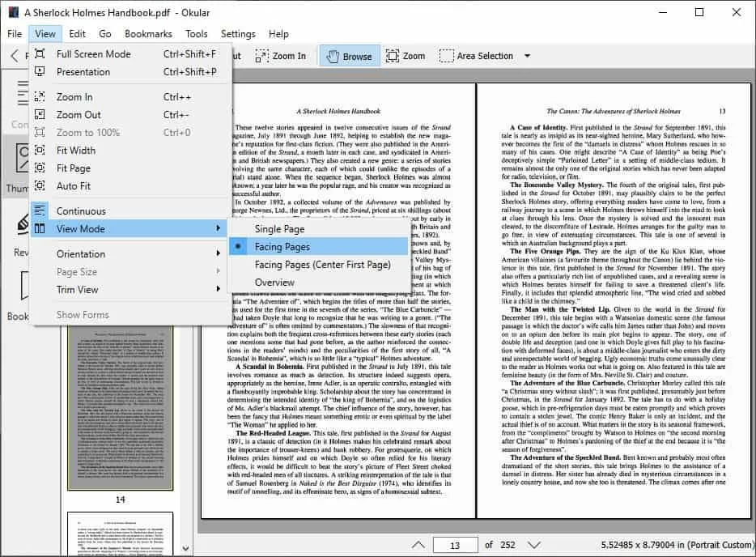Click the right page numbered 13
This screenshot has height=557, width=756.
614,300
